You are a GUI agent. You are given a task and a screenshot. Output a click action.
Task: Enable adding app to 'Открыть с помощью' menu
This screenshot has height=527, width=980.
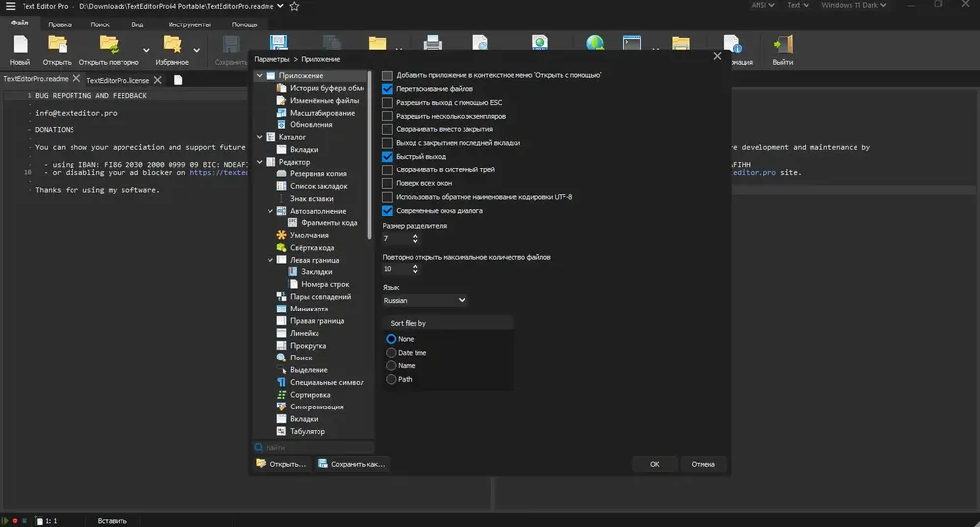[x=387, y=75]
